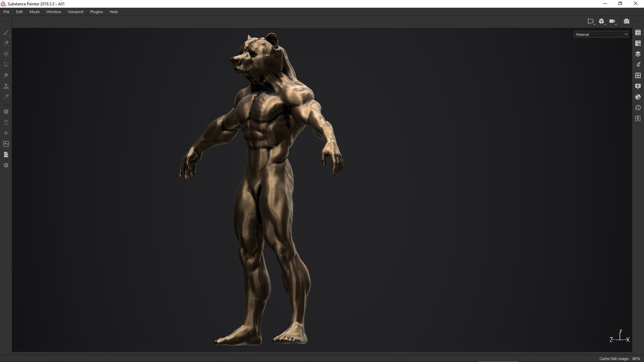Open the Window menu
Screen dimensions: 644x362
tap(54, 12)
